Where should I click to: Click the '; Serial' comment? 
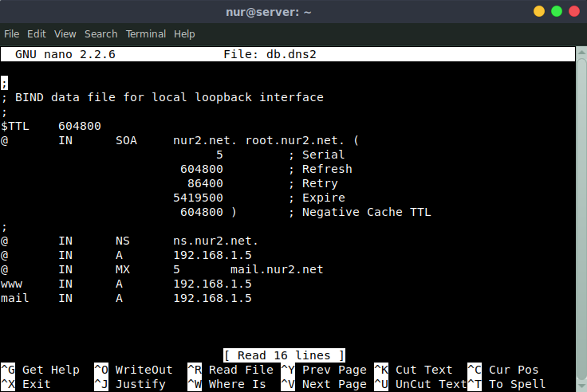tap(317, 155)
